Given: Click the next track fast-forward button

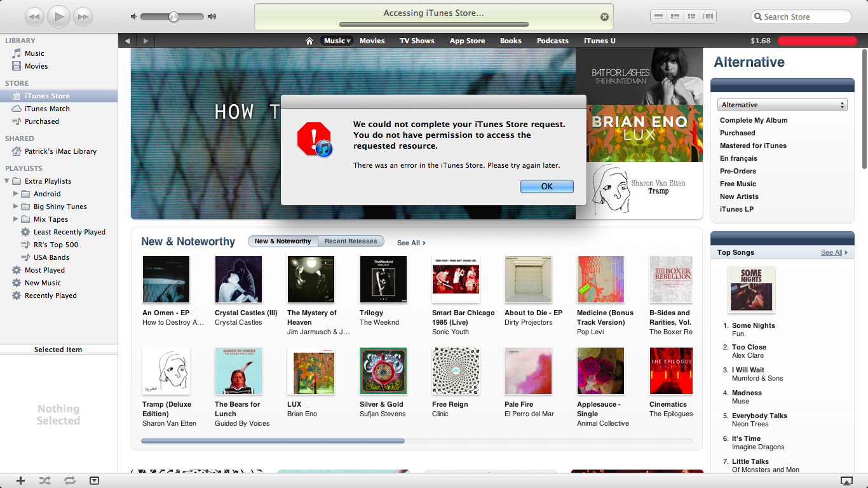Looking at the screenshot, I should point(83,17).
